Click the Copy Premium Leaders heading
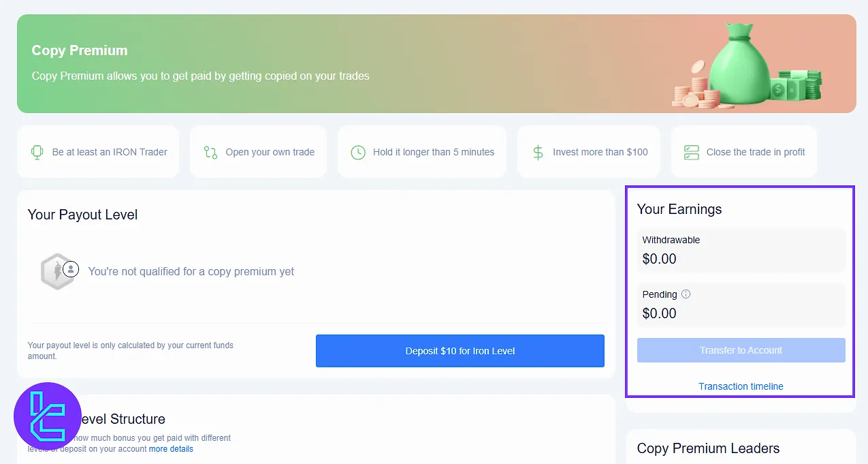Image resolution: width=868 pixels, height=464 pixels. (708, 448)
